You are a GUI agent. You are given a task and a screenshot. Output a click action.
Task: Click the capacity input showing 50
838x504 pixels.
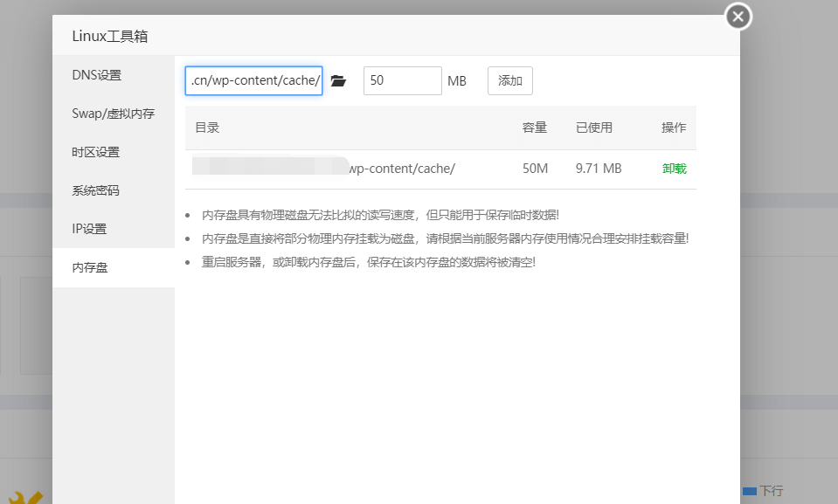tap(402, 81)
